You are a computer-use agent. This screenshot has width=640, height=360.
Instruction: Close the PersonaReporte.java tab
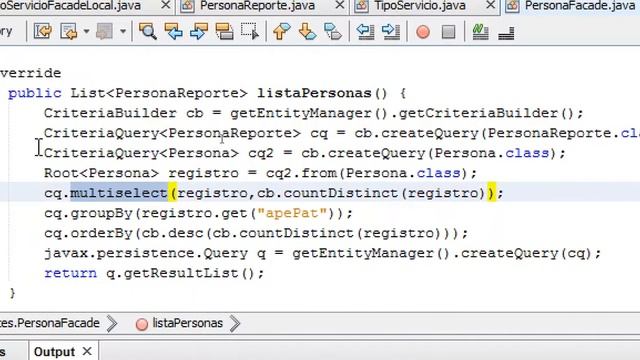340,5
